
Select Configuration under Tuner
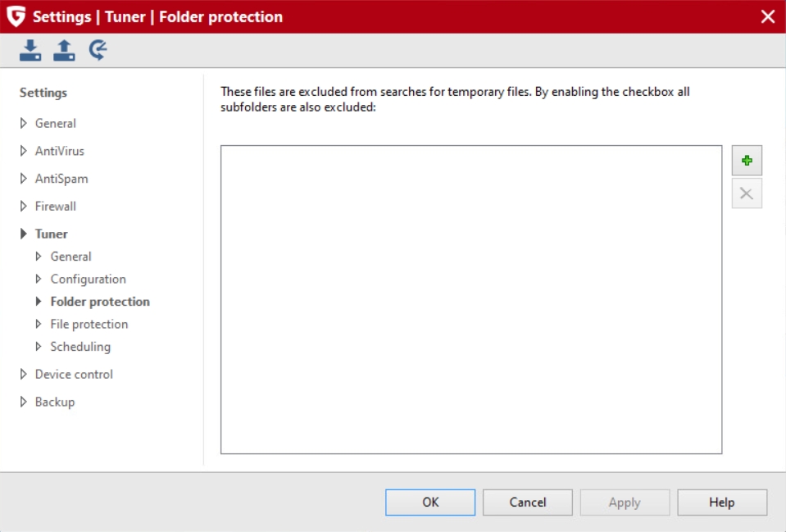[x=88, y=279]
